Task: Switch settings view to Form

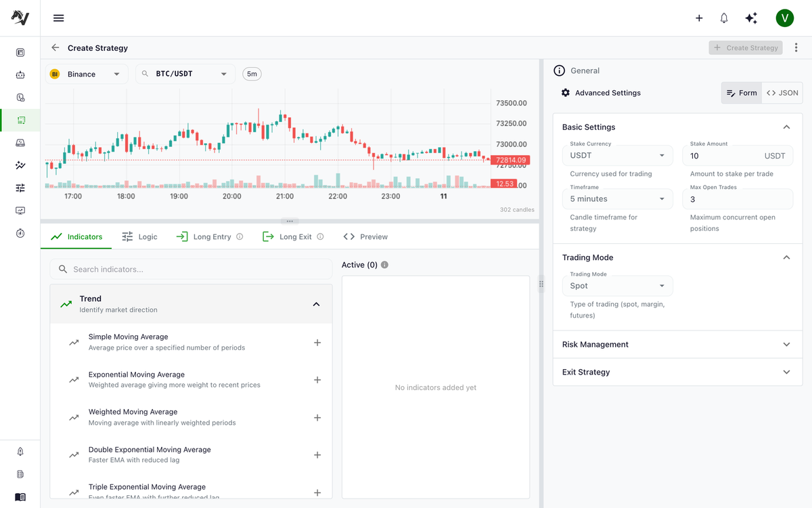Action: coord(741,93)
